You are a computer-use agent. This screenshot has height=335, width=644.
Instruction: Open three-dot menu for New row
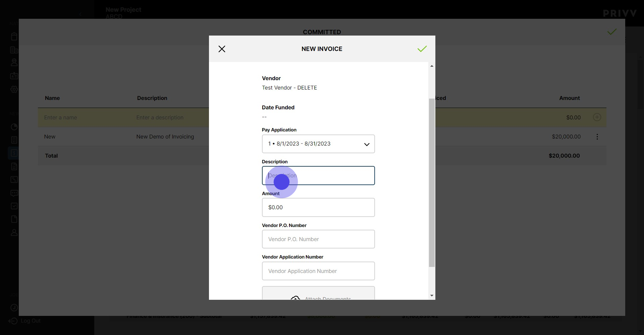(597, 137)
